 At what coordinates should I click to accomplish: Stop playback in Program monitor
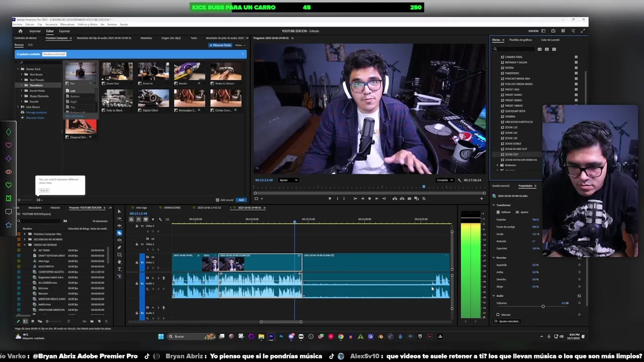[369, 199]
